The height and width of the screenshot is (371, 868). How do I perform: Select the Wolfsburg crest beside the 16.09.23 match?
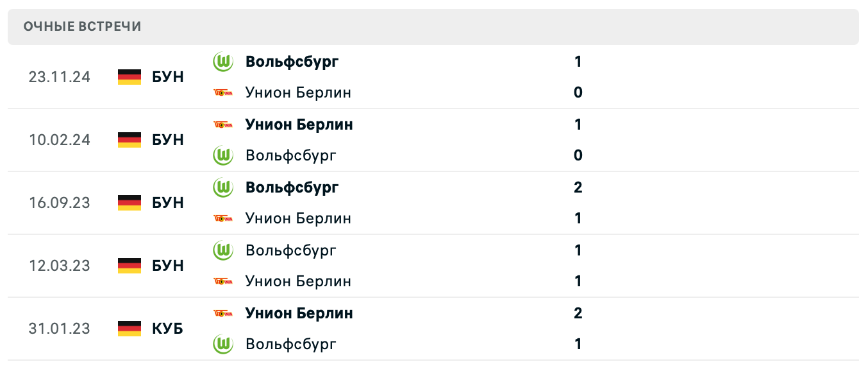point(222,187)
